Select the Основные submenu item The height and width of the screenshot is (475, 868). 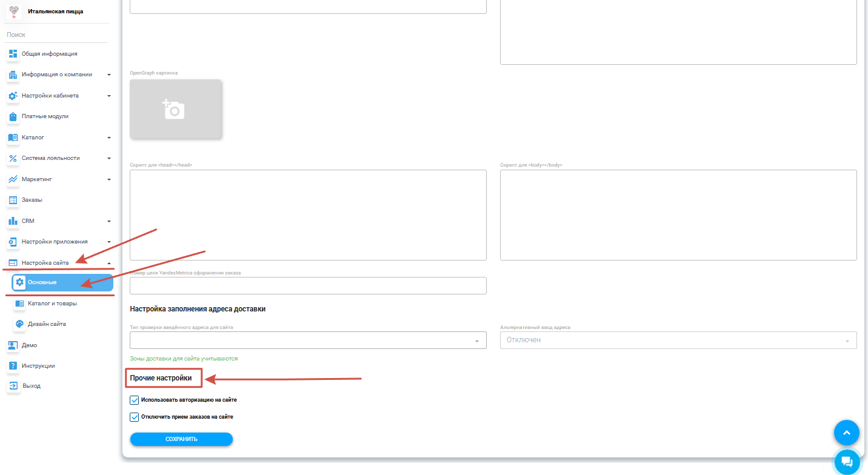click(x=62, y=282)
